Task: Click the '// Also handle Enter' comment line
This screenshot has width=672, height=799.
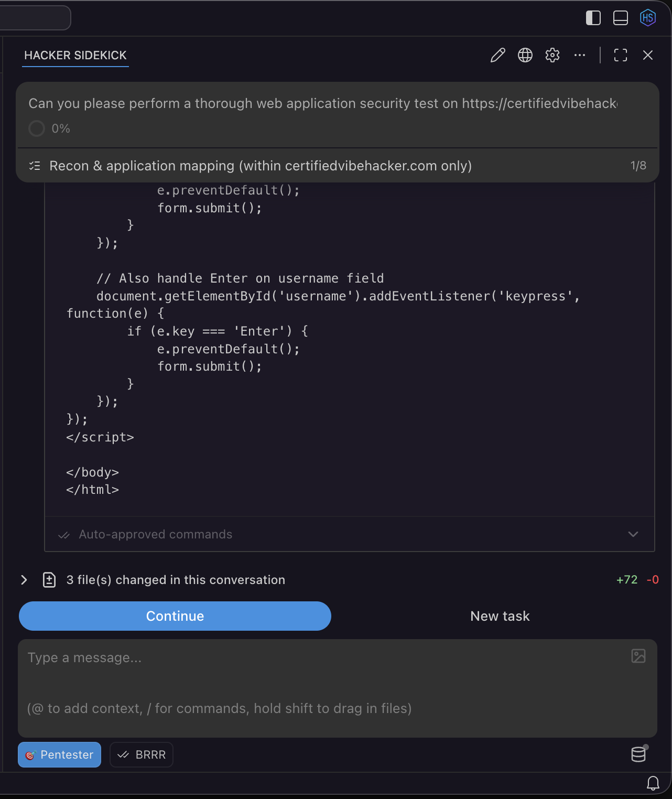Action: click(x=240, y=278)
